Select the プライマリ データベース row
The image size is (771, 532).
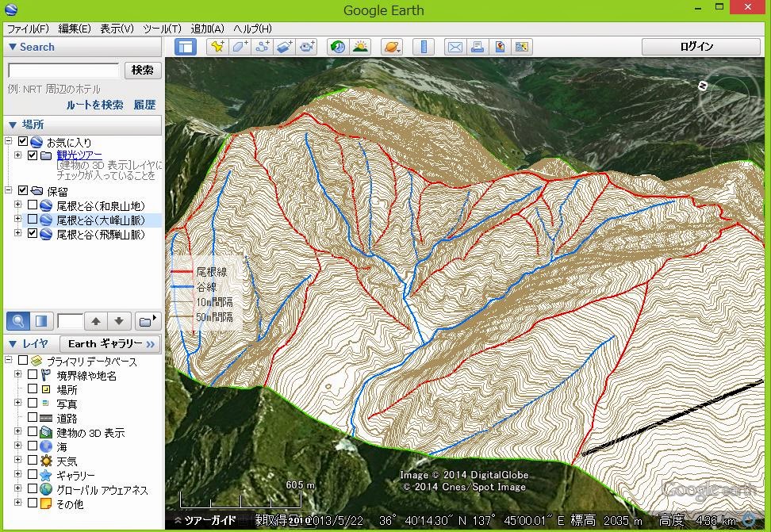click(91, 362)
